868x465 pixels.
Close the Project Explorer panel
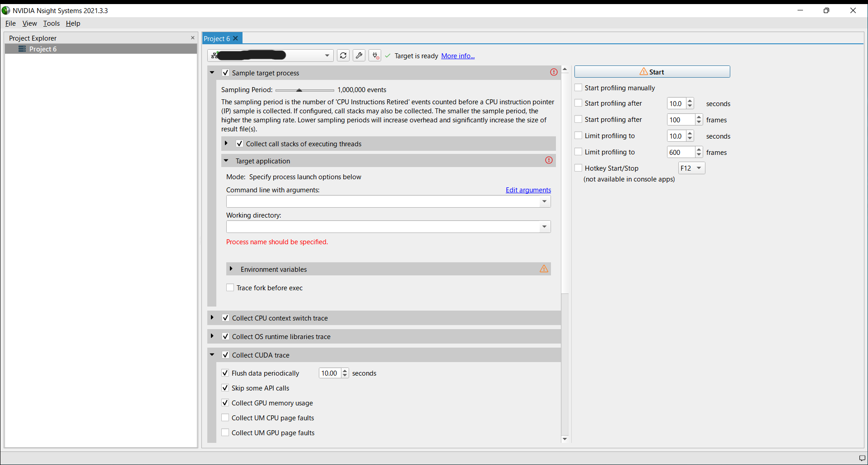click(193, 38)
